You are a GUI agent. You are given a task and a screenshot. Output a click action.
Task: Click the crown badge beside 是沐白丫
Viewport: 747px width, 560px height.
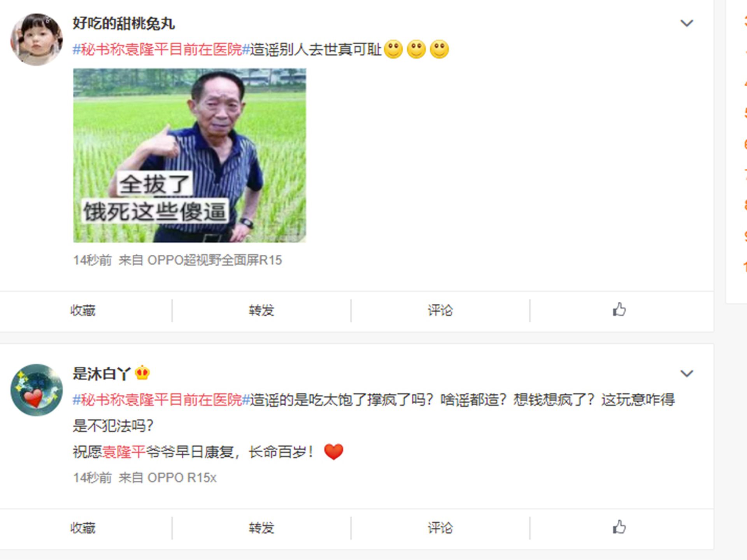pos(142,373)
